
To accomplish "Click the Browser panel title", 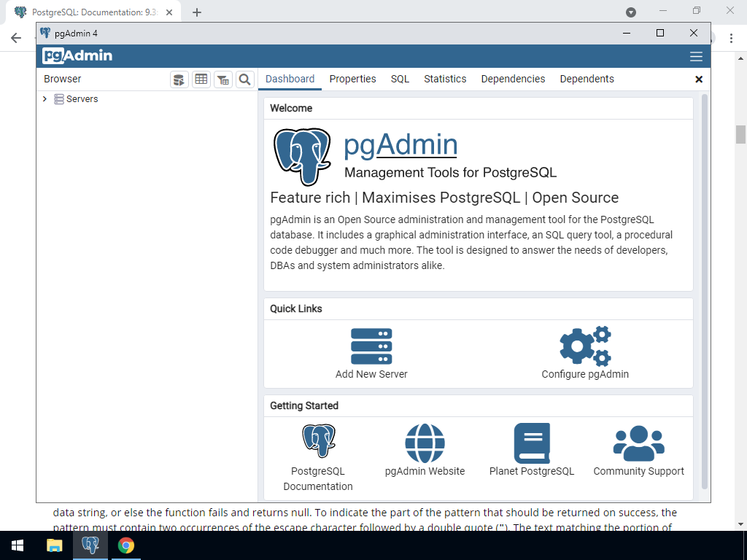I will tap(63, 79).
